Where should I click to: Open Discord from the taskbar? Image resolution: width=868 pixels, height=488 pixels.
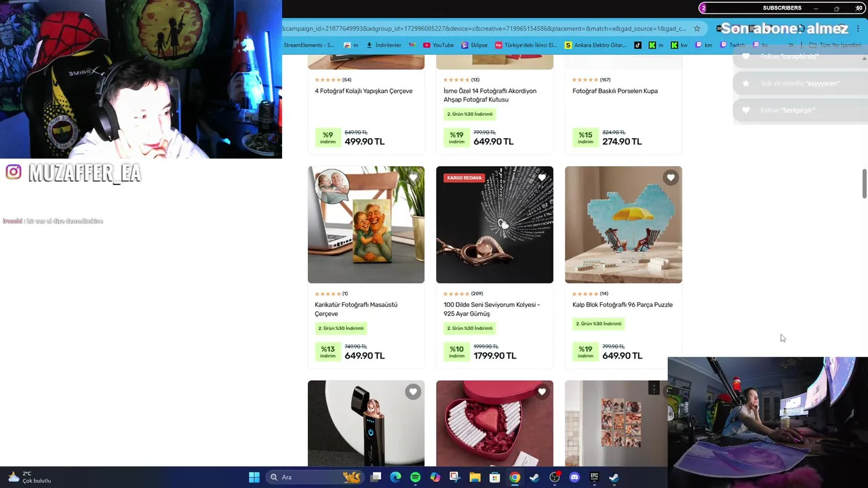click(574, 477)
